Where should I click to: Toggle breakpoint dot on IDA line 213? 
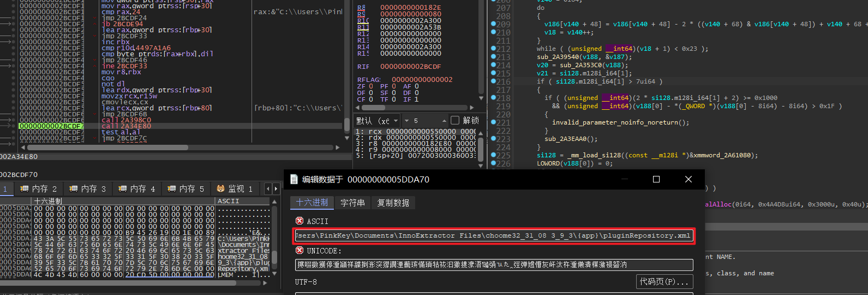(493, 57)
